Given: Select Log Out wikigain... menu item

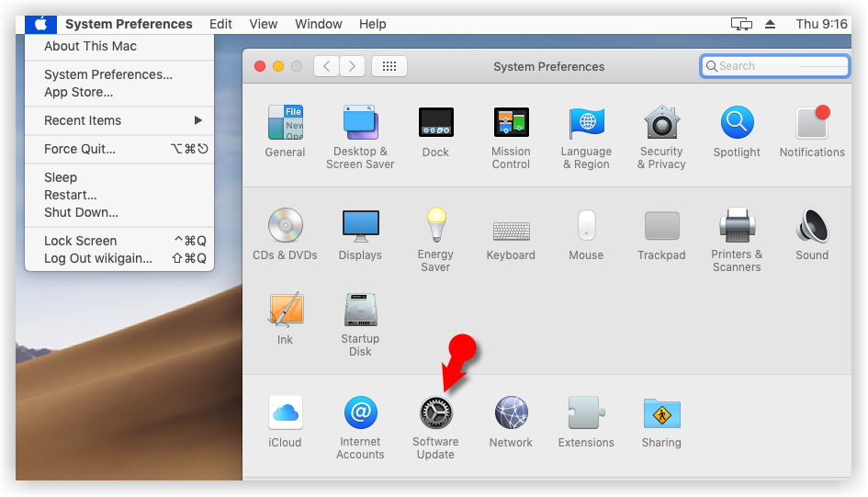Looking at the screenshot, I should point(119,258).
